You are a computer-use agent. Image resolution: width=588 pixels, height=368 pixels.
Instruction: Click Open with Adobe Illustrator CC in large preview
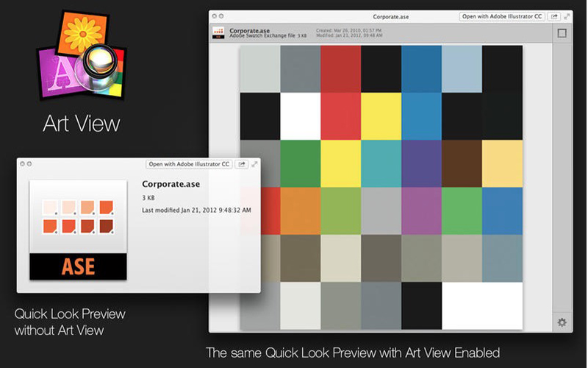[x=502, y=16]
